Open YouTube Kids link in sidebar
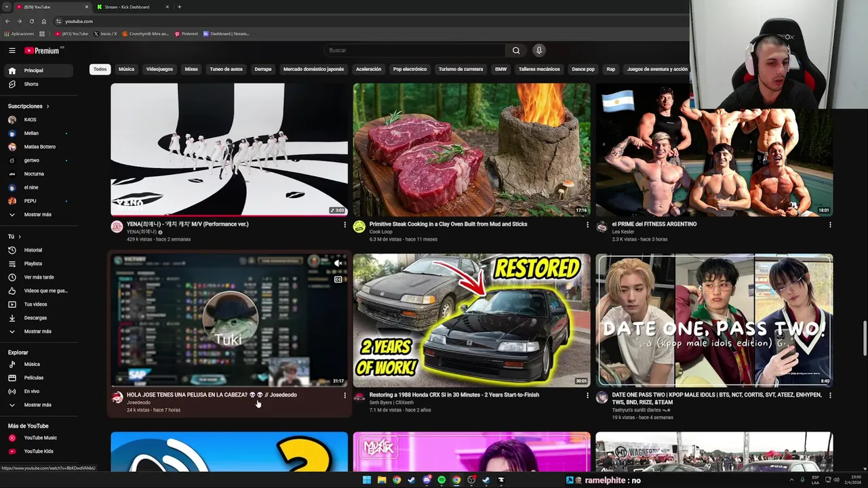The width and height of the screenshot is (868, 488). click(38, 451)
